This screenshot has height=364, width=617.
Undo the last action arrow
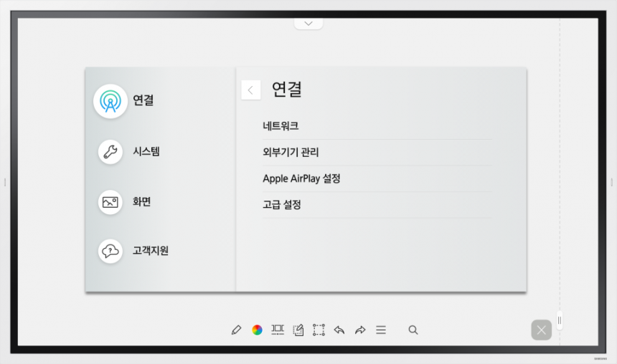(x=339, y=330)
